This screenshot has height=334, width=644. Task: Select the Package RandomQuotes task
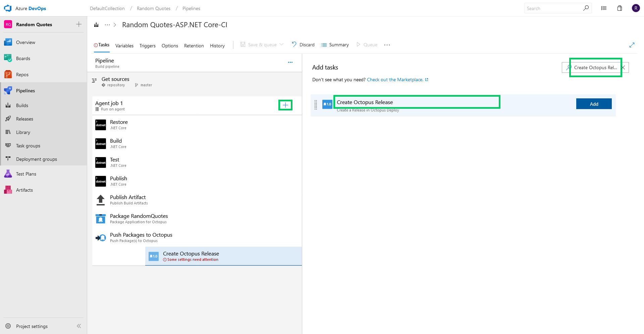click(x=197, y=219)
